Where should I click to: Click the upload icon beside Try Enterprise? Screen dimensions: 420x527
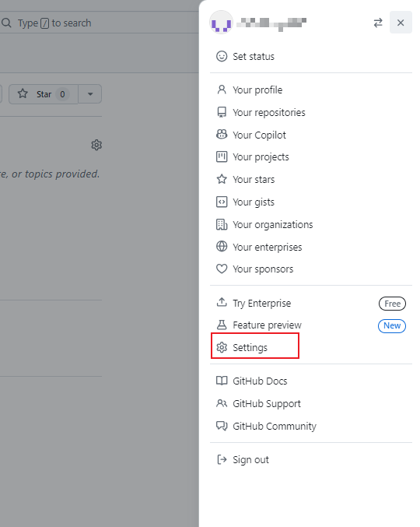coord(222,302)
